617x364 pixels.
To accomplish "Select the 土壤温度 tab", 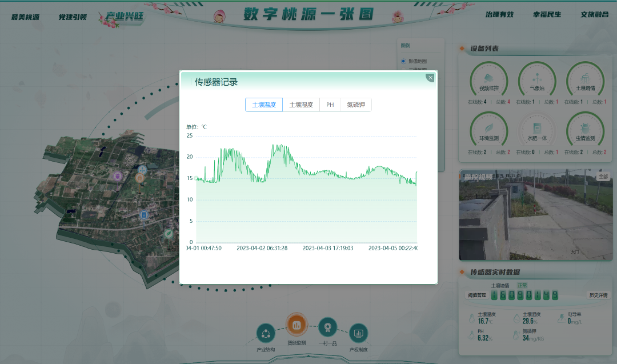I will coord(263,105).
